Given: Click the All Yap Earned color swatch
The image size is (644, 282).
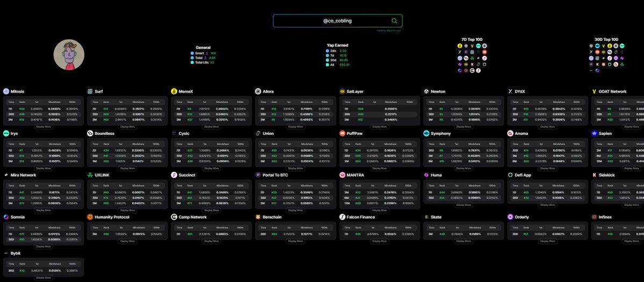Looking at the screenshot, I should point(327,65).
